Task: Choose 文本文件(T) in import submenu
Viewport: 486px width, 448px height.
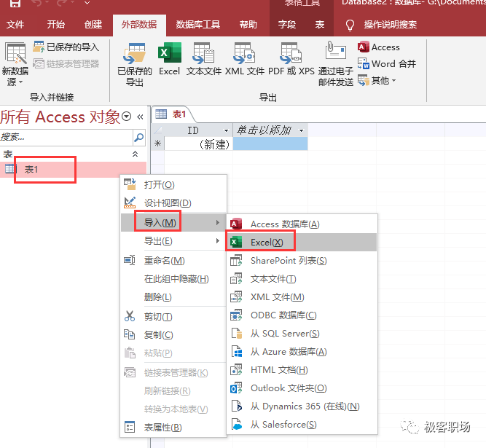Action: pos(302,279)
